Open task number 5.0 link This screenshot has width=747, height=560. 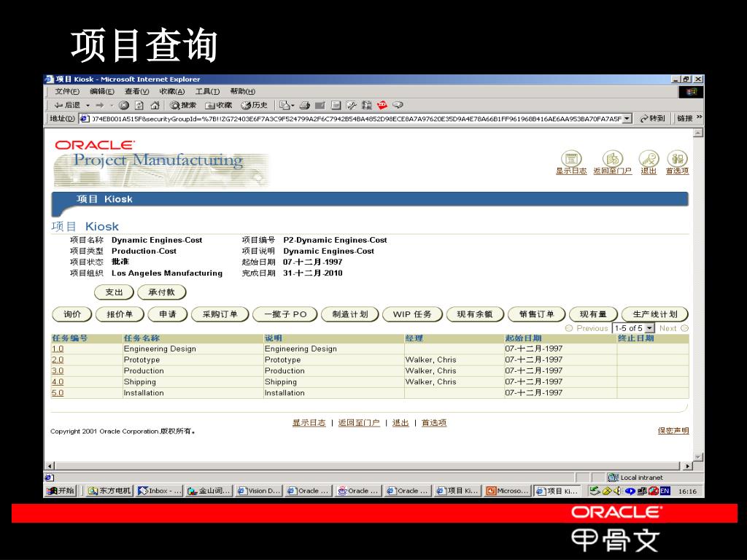[58, 393]
